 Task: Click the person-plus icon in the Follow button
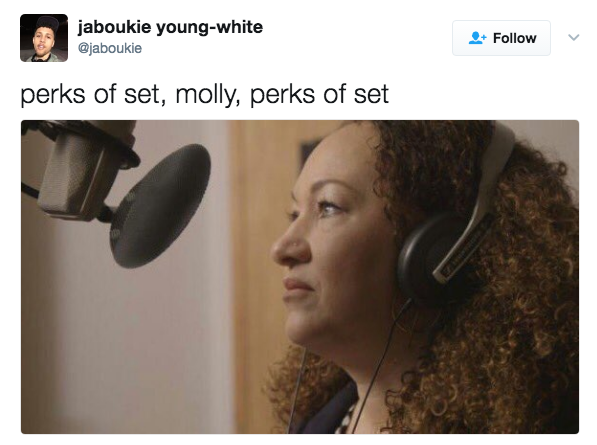click(x=477, y=38)
